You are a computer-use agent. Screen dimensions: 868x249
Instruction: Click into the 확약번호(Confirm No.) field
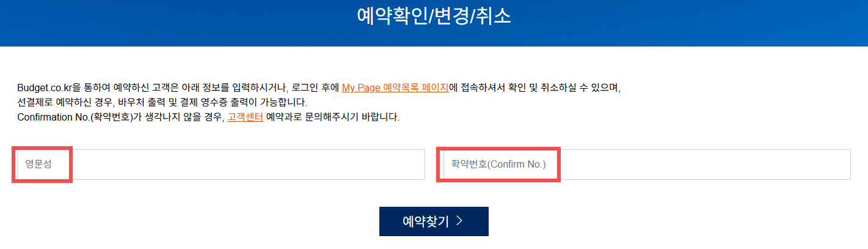click(x=643, y=165)
